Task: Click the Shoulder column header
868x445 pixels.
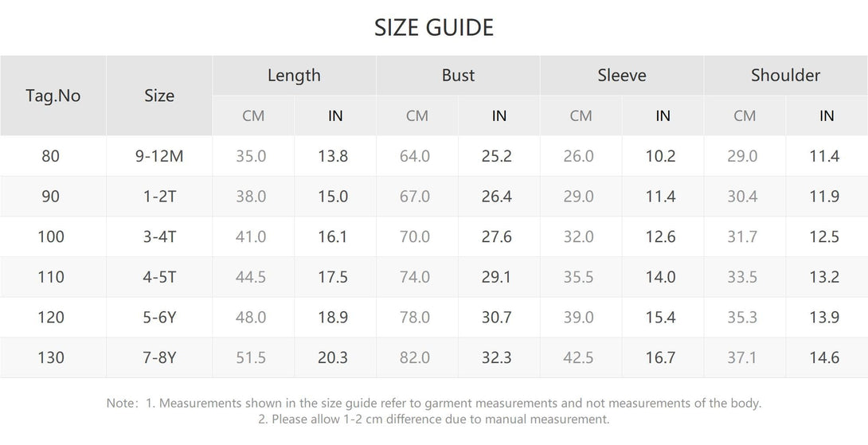Action: click(785, 76)
